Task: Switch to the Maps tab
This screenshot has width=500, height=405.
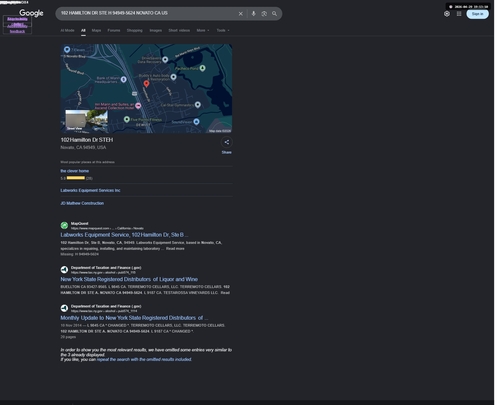Action: point(96,30)
